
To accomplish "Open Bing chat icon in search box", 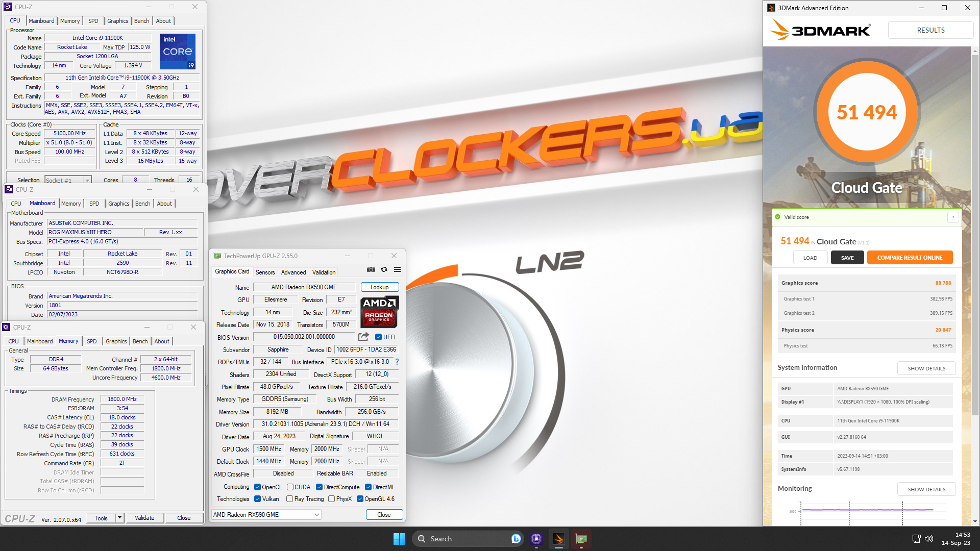I will (516, 539).
